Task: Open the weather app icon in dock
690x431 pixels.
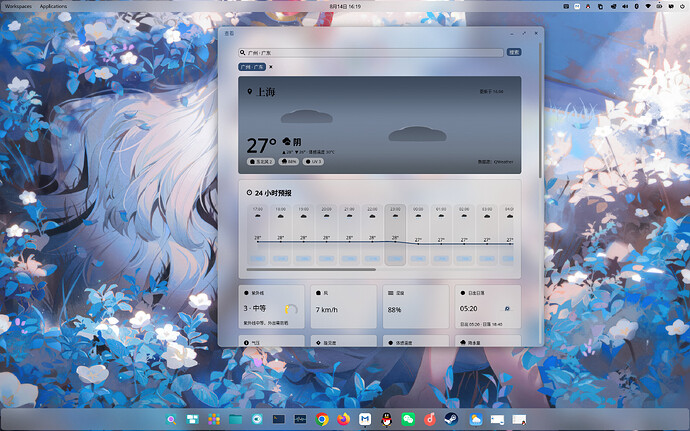Action: pos(475,420)
